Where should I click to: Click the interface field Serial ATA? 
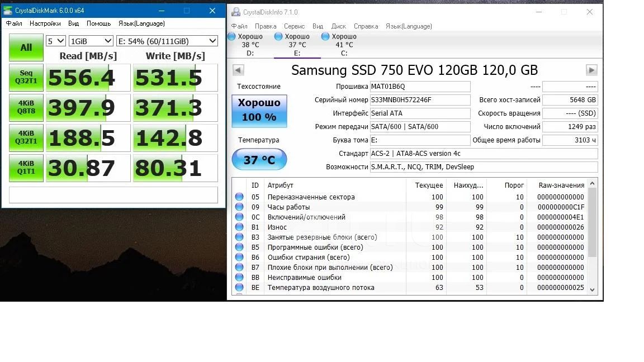coord(420,113)
